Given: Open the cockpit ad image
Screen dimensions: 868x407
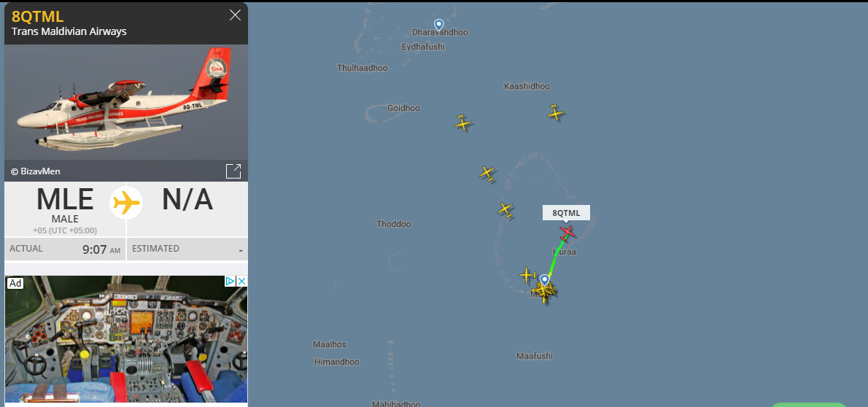Looking at the screenshot, I should point(126,339).
